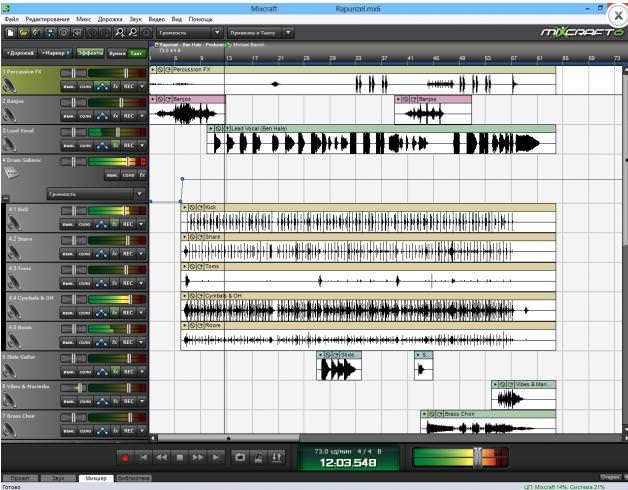Adjust the master volume slider

(478, 457)
